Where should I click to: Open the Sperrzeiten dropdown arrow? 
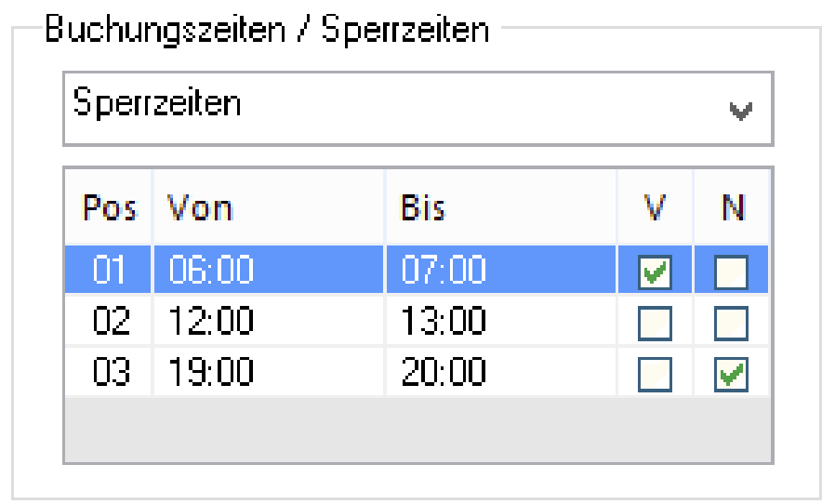coord(740,112)
